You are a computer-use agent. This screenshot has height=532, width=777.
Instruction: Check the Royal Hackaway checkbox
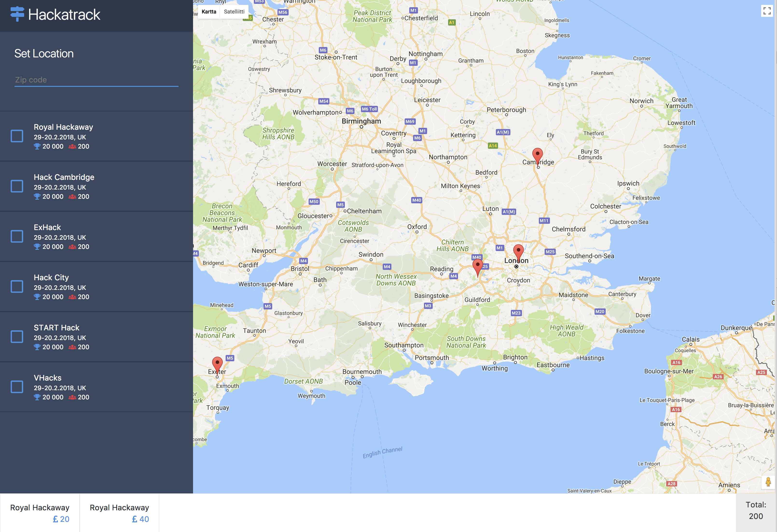pyautogui.click(x=17, y=136)
